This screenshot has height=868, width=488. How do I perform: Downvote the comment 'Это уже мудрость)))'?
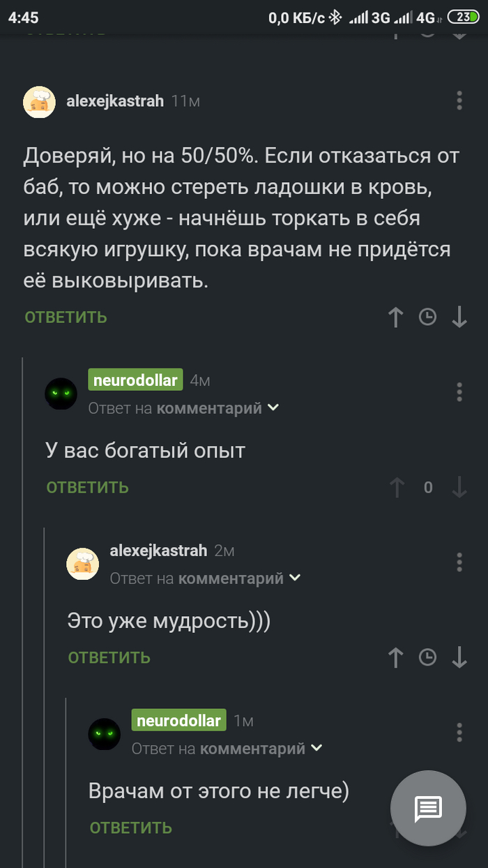[459, 657]
